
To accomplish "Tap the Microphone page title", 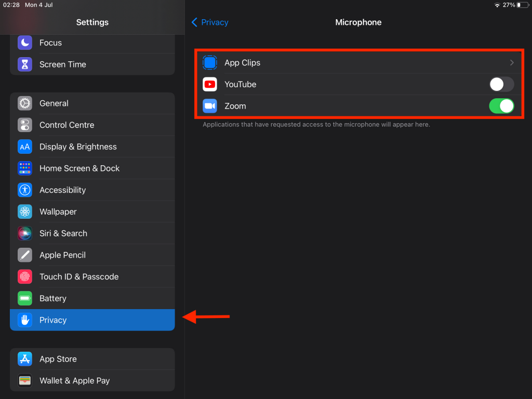I will coord(358,22).
